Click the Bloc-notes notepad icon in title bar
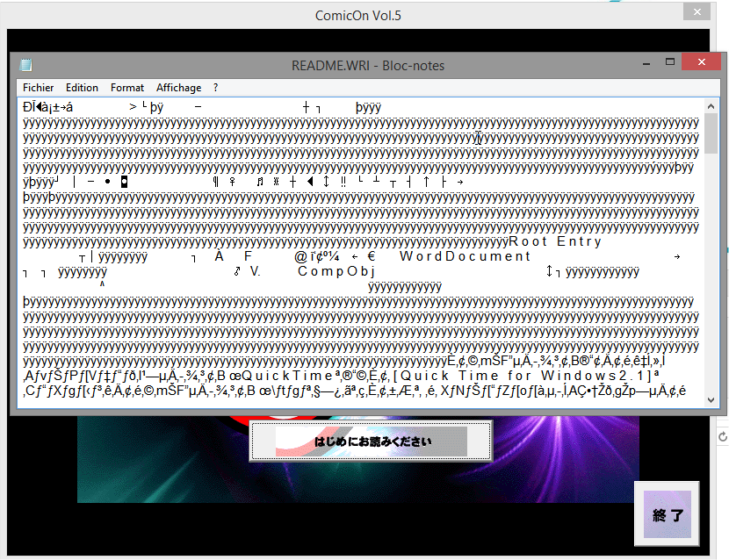This screenshot has width=729, height=560. (x=26, y=65)
